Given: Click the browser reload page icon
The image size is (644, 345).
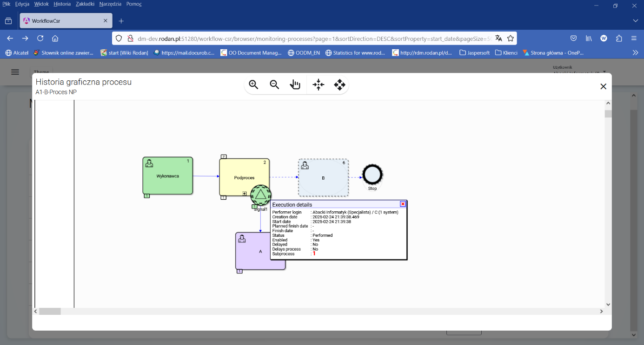Looking at the screenshot, I should click(40, 38).
